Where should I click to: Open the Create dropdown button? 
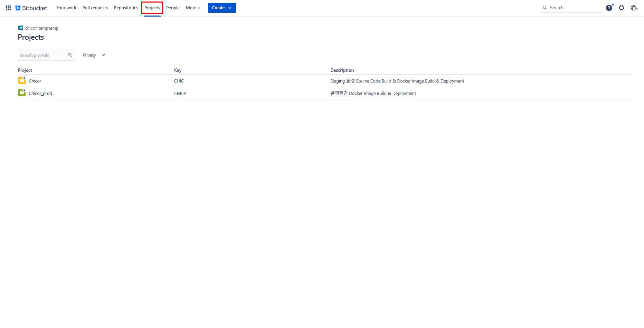221,8
